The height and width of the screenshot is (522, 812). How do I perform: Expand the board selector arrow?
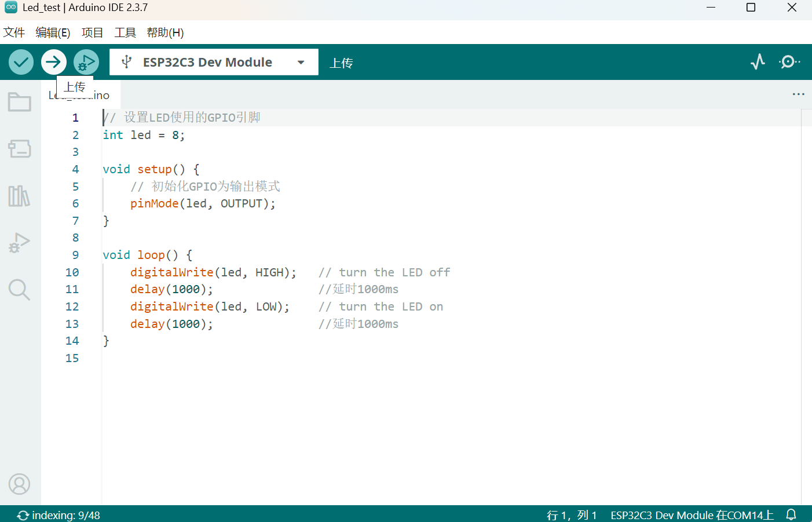(301, 63)
